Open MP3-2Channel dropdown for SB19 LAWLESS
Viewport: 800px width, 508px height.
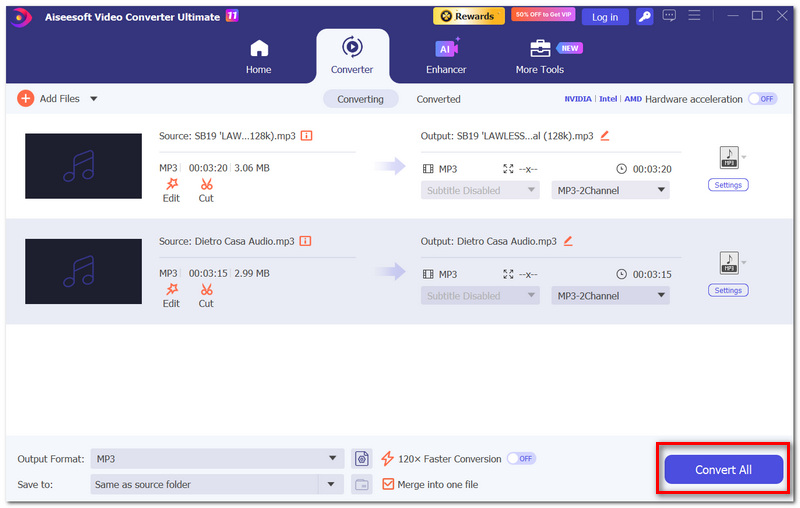point(611,190)
